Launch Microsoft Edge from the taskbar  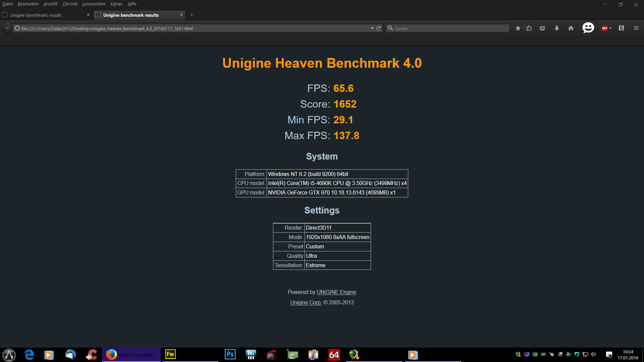pos(29,355)
